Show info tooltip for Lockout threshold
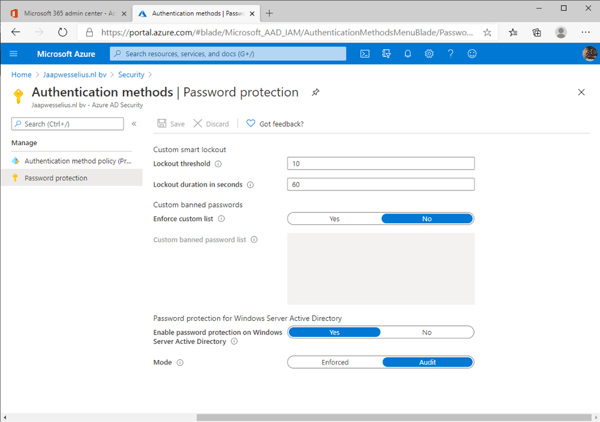The width and height of the screenshot is (600, 422). click(218, 164)
